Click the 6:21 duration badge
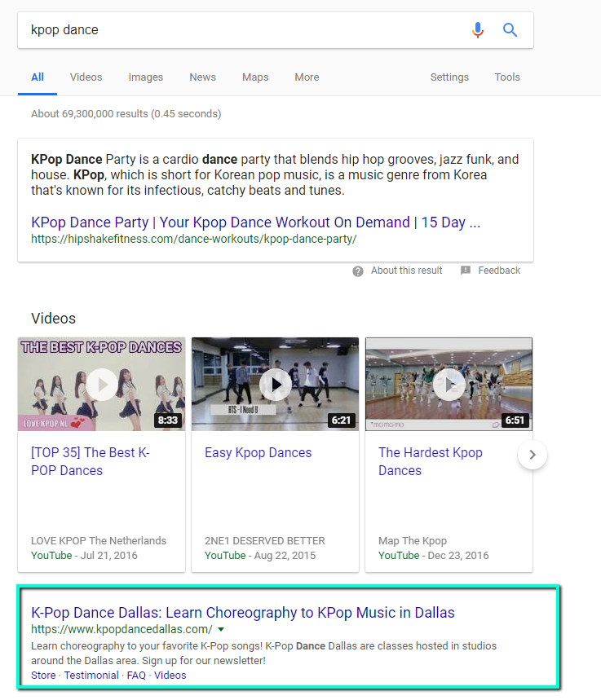 click(341, 420)
